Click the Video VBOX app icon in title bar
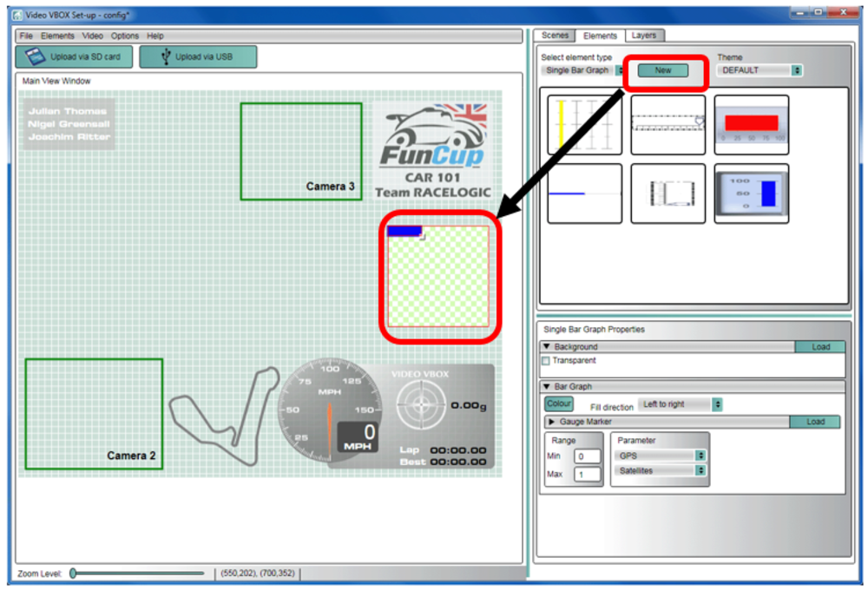 pos(17,15)
